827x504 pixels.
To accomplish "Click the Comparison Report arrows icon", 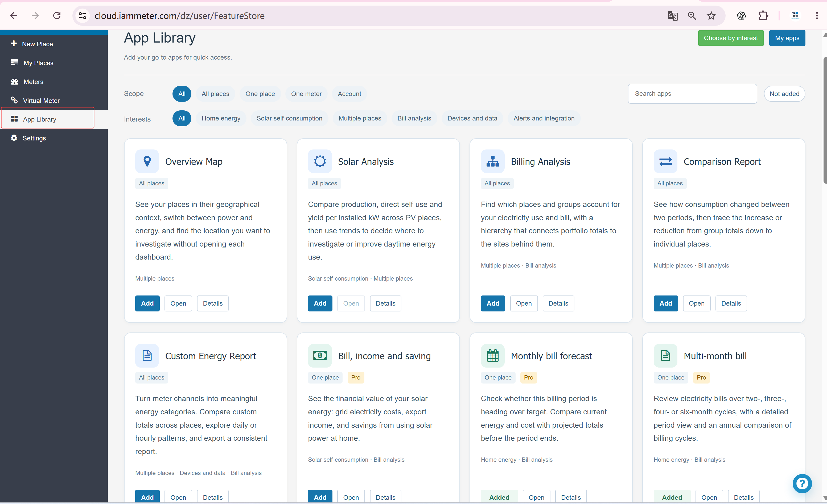I will [665, 161].
